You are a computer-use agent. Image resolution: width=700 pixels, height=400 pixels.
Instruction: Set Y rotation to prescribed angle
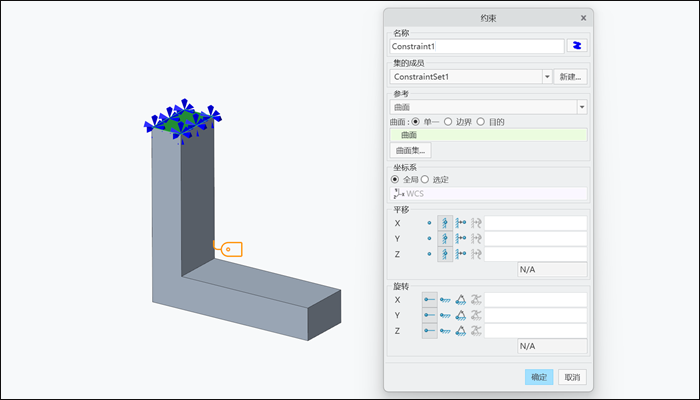point(460,315)
